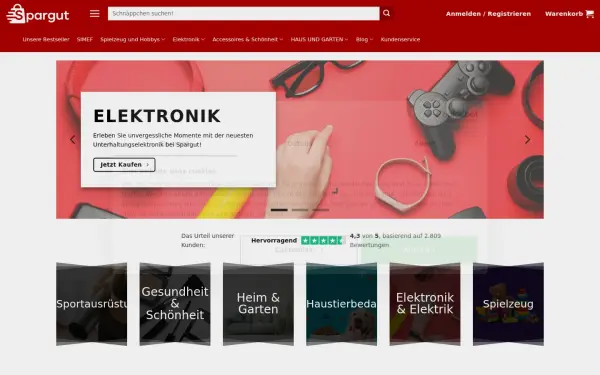Select the first slider indicator dot
Screen dimensions: 600x375
tap(279, 210)
